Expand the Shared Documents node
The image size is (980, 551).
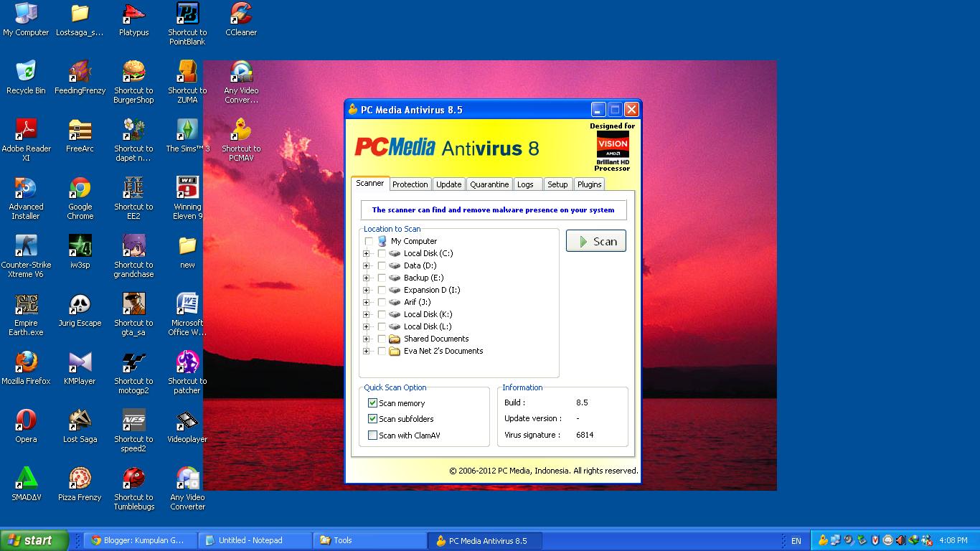(366, 339)
